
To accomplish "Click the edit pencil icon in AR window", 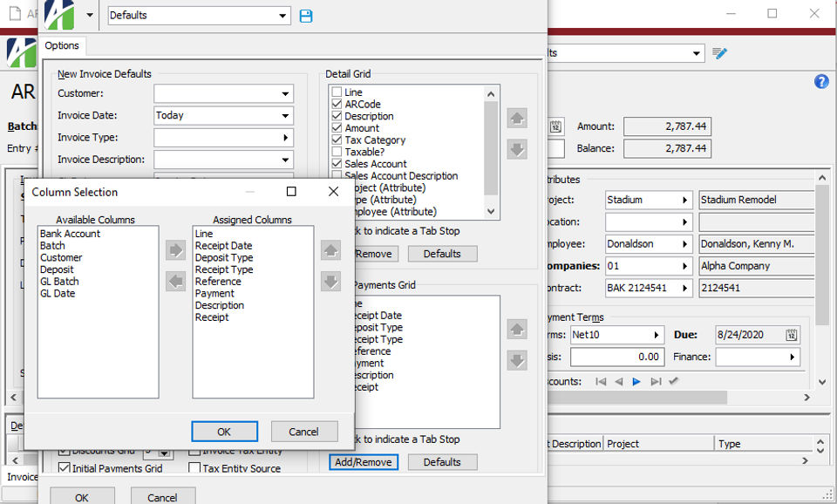I will click(719, 53).
